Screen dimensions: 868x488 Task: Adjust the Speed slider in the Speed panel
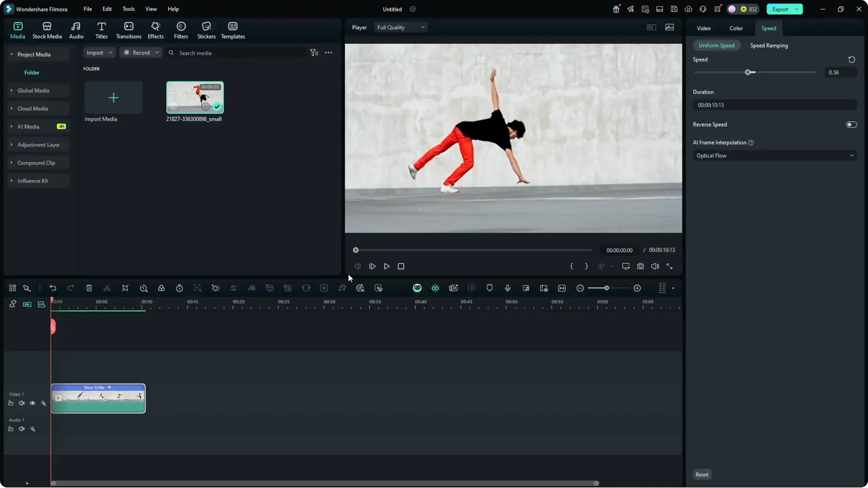click(x=749, y=72)
